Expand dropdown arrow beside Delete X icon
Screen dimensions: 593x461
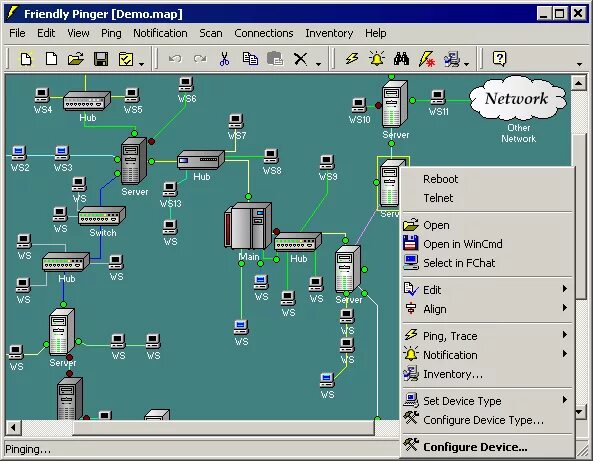pos(318,64)
